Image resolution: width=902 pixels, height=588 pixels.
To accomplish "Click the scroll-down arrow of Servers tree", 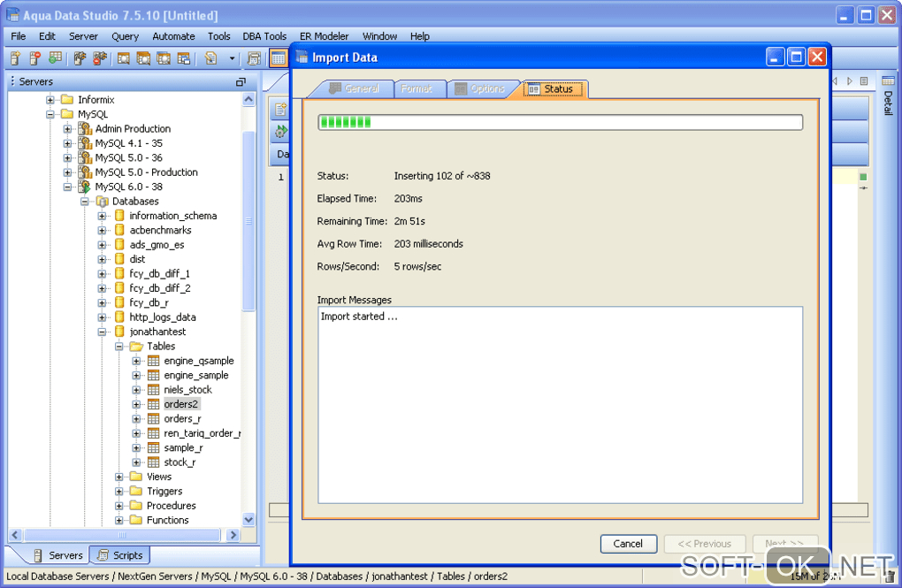I will click(248, 520).
